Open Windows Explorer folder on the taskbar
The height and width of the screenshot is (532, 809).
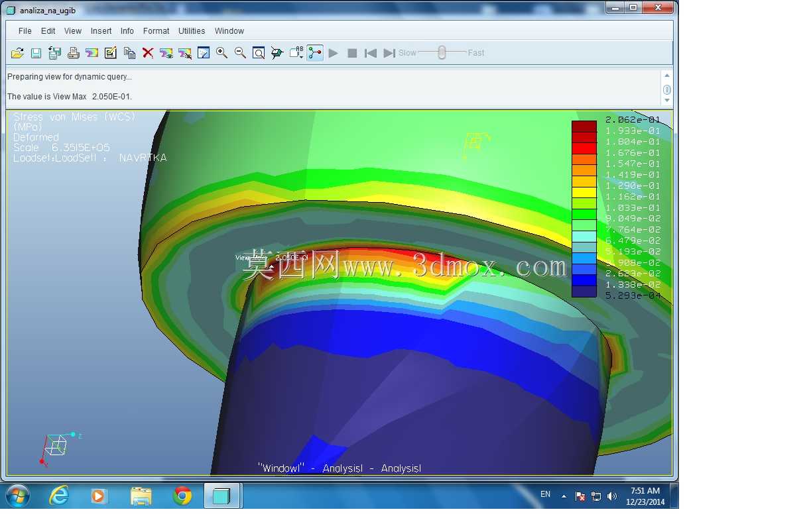[141, 496]
